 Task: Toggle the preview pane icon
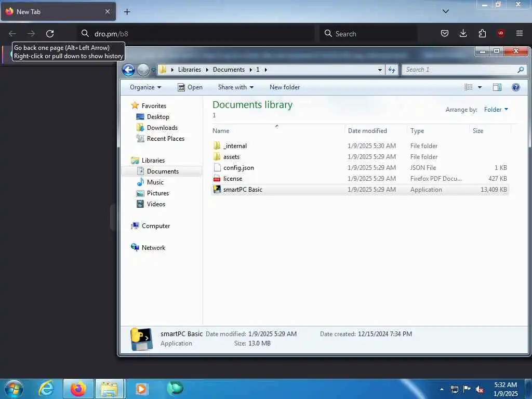coord(497,87)
